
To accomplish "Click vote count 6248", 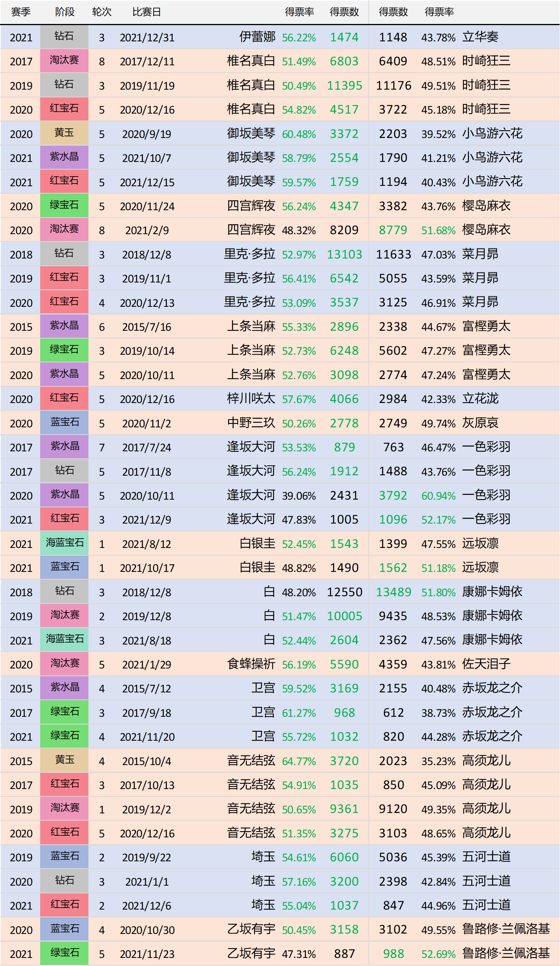I will click(344, 351).
